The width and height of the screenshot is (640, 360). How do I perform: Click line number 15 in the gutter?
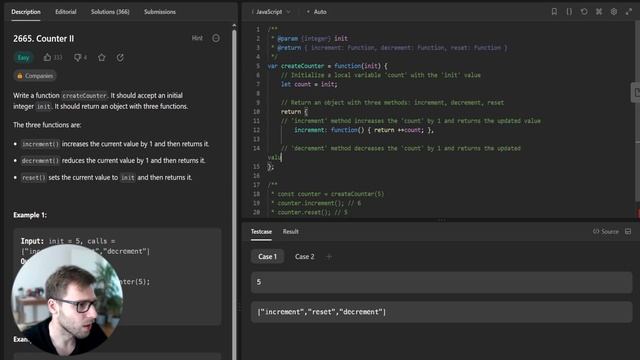coord(256,167)
